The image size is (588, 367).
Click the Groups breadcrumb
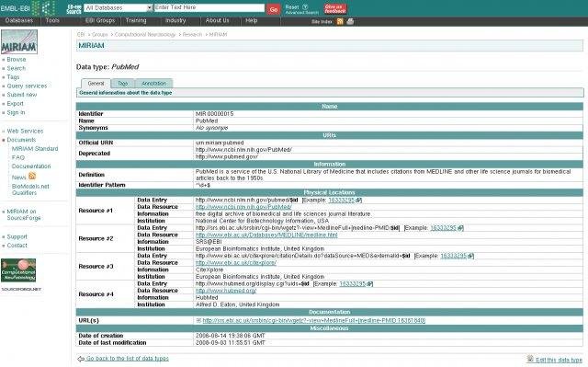(x=100, y=35)
